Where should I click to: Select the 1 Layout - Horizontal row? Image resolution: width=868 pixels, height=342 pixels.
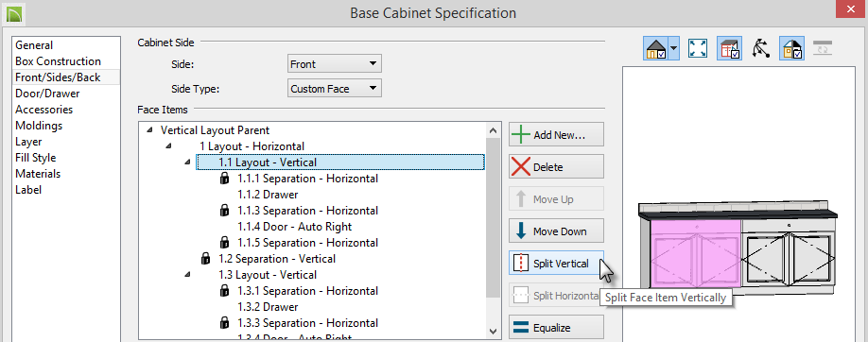click(252, 146)
